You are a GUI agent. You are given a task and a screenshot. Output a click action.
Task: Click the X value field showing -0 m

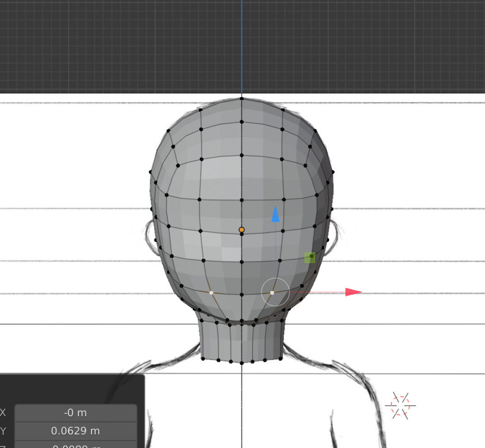(76, 412)
